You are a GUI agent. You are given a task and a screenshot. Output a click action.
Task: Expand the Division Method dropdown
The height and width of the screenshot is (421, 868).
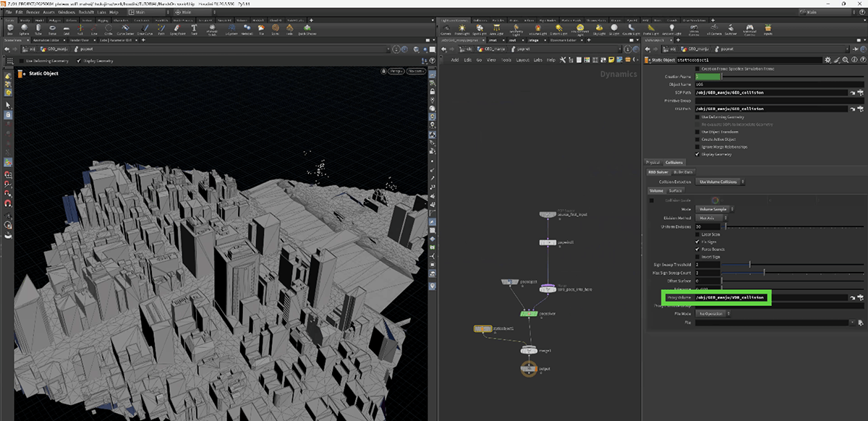click(x=712, y=218)
